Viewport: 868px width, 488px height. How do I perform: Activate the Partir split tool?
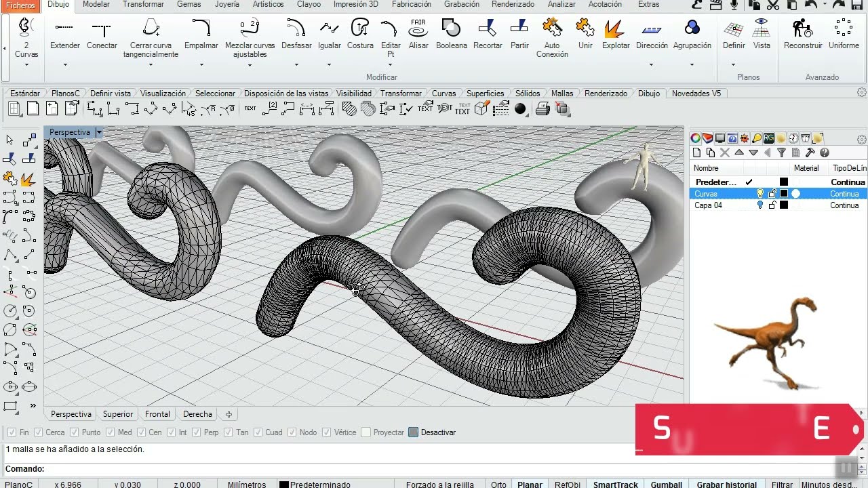(x=519, y=34)
